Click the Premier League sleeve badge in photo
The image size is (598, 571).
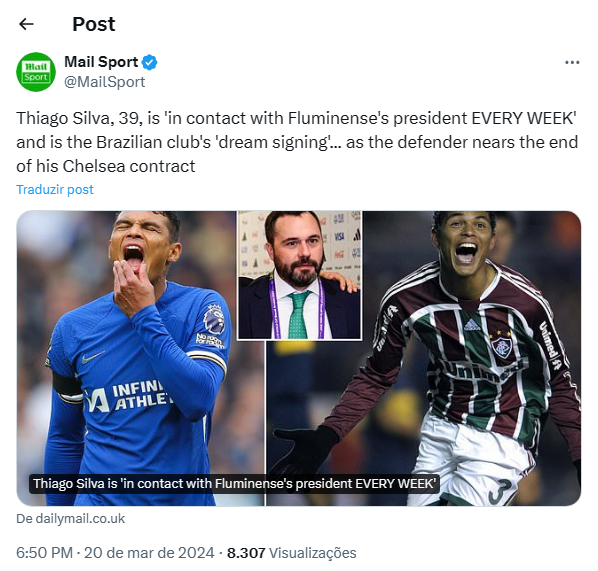click(214, 320)
